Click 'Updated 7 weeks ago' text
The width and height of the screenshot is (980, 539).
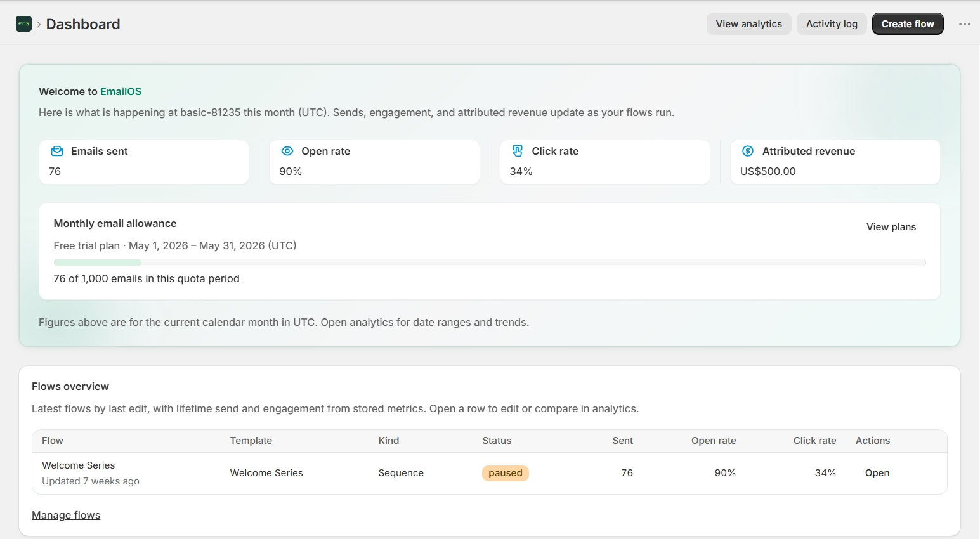point(91,481)
